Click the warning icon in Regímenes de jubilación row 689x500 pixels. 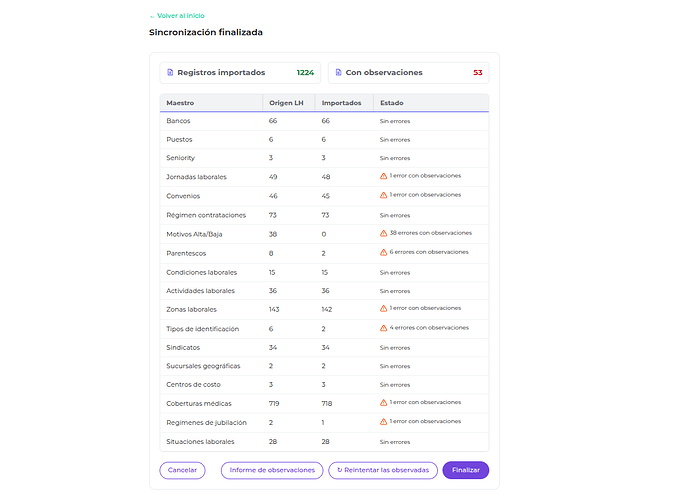click(384, 422)
